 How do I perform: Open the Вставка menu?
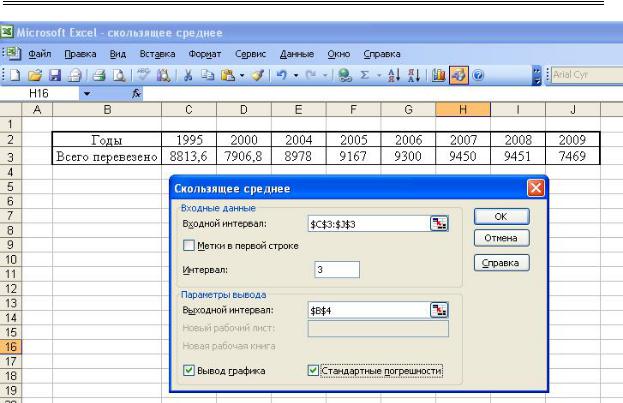(157, 54)
